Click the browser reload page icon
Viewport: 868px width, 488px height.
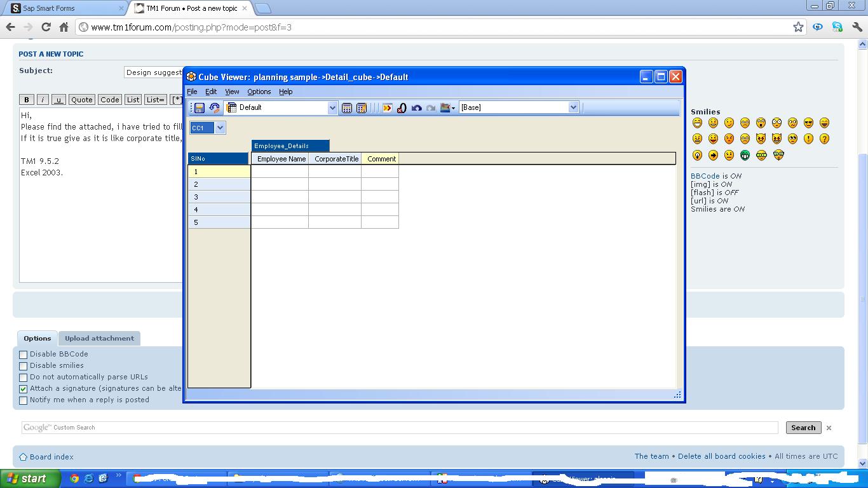[46, 27]
